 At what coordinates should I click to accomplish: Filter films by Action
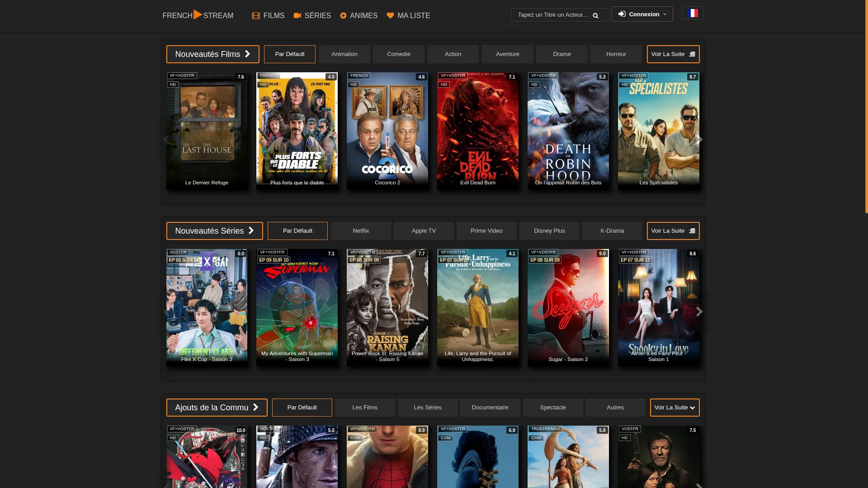[453, 54]
